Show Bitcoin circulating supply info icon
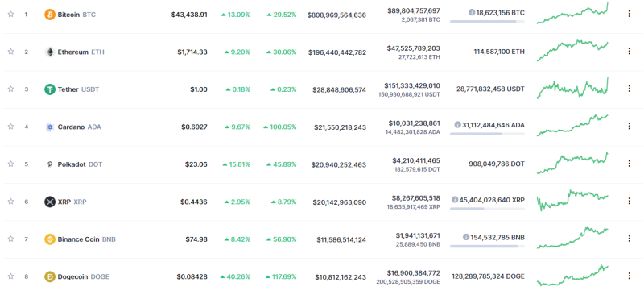This screenshot has height=295, width=644. click(472, 12)
